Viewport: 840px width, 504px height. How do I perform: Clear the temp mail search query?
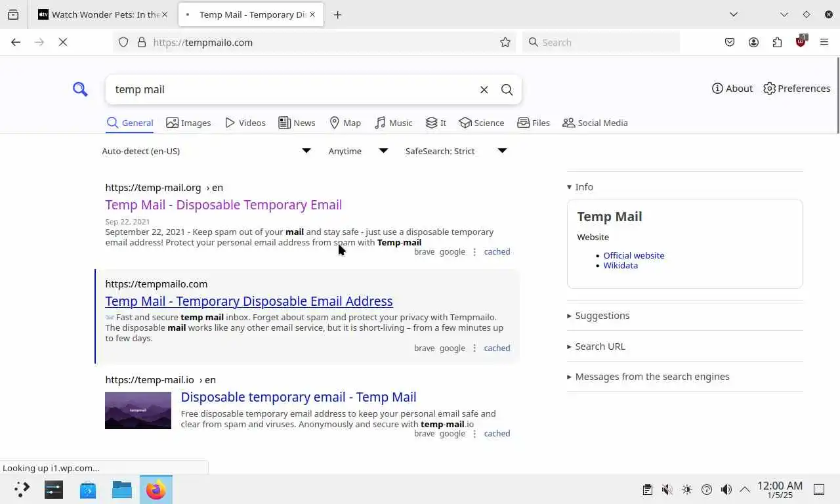pos(484,89)
